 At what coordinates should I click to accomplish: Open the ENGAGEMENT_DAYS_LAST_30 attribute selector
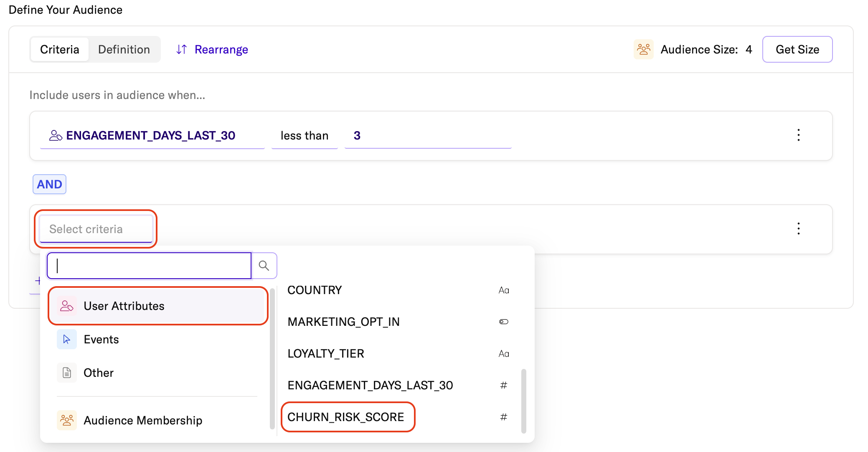(x=151, y=136)
